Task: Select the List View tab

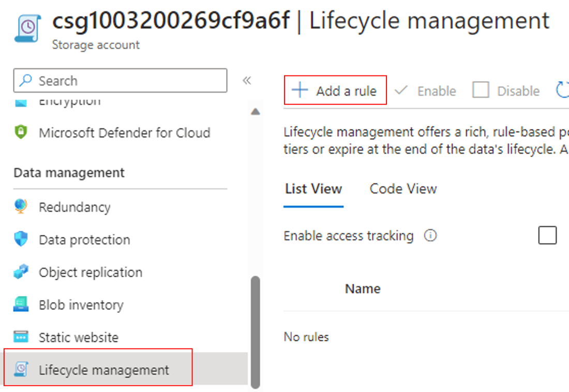Action: (x=313, y=189)
